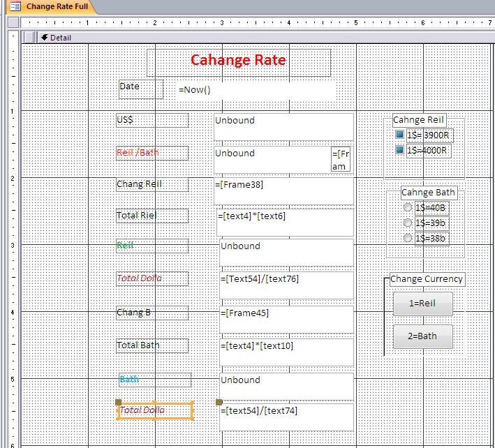Screen dimensions: 495x448
Task: Select the 1$=39b label text
Action: (x=431, y=223)
